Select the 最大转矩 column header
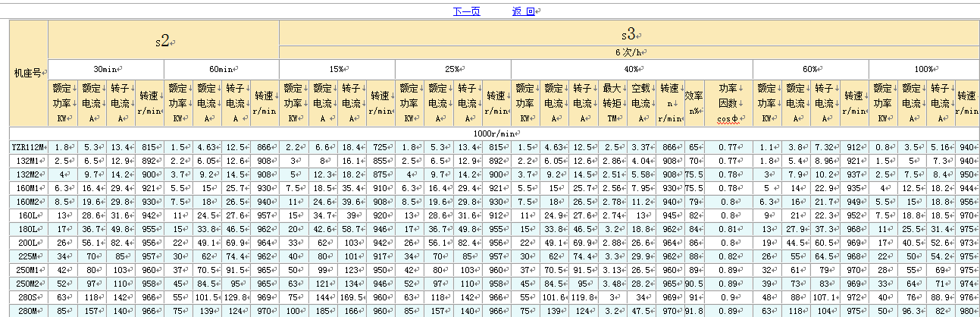Image resolution: width=980 pixels, height=317 pixels. (x=612, y=102)
